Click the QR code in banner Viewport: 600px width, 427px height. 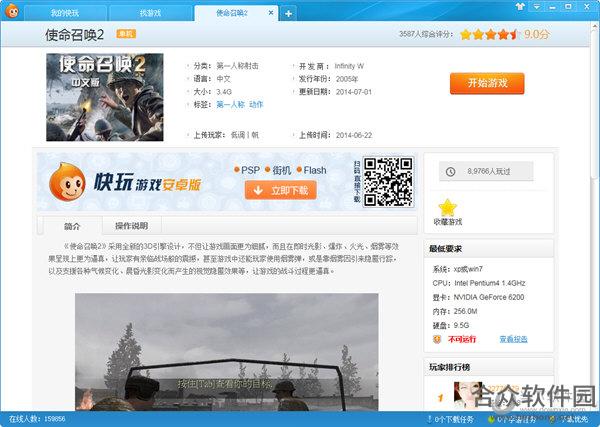388,182
